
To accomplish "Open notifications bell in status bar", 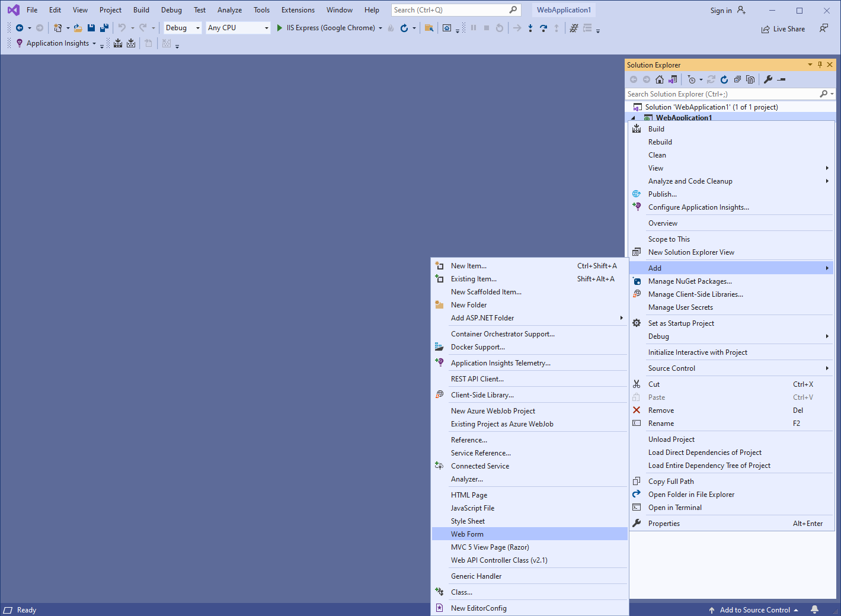I will tap(814, 609).
